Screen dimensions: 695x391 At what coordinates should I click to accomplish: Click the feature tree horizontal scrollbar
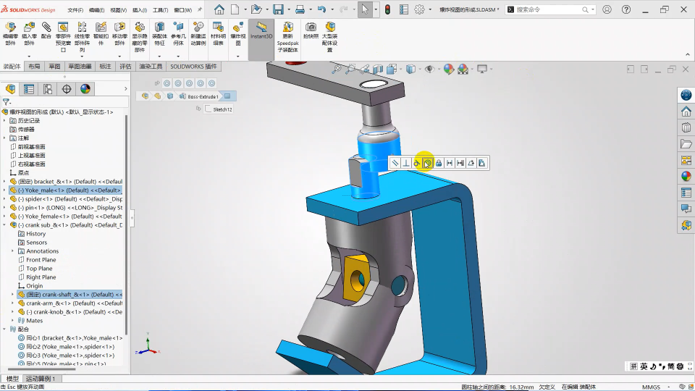pyautogui.click(x=41, y=369)
